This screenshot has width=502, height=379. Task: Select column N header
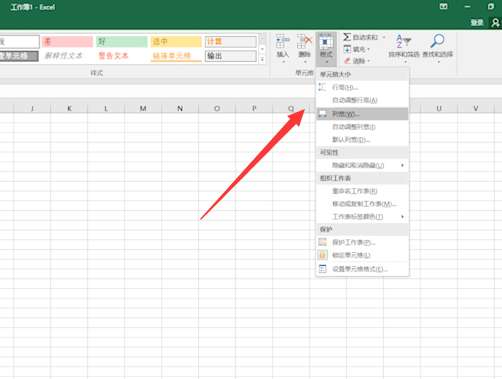pos(180,108)
